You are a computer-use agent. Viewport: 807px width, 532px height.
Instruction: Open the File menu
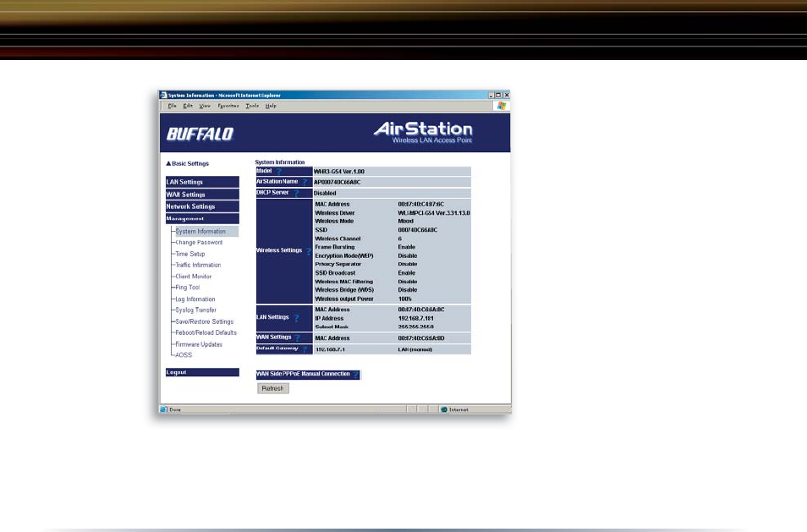[x=172, y=106]
